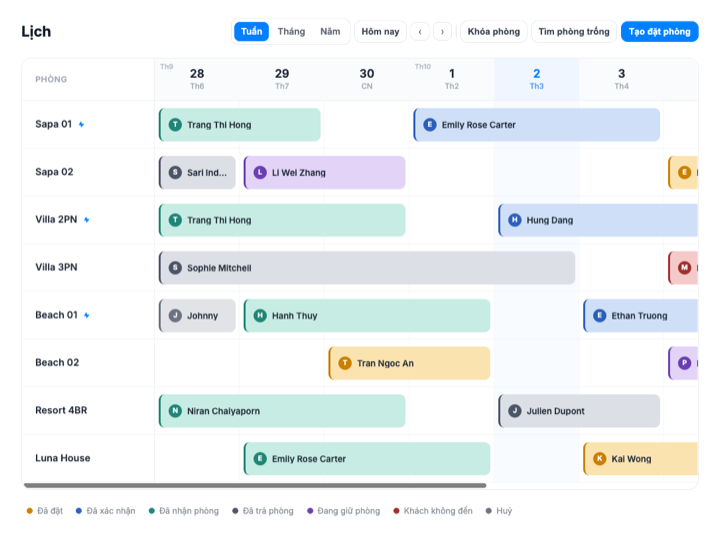Open Trang Thi Hong booking in Sapa 01
The image size is (720, 545).
pos(239,125)
